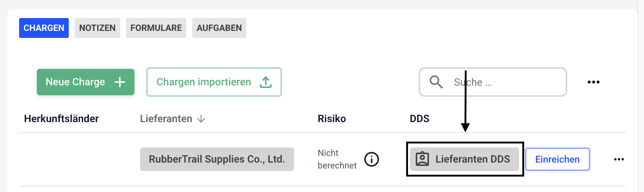Click Chargen importieren upload button

pos(214,82)
